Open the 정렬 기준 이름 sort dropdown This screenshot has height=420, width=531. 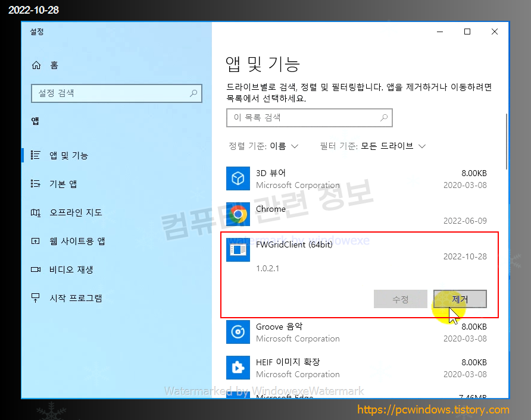click(264, 146)
